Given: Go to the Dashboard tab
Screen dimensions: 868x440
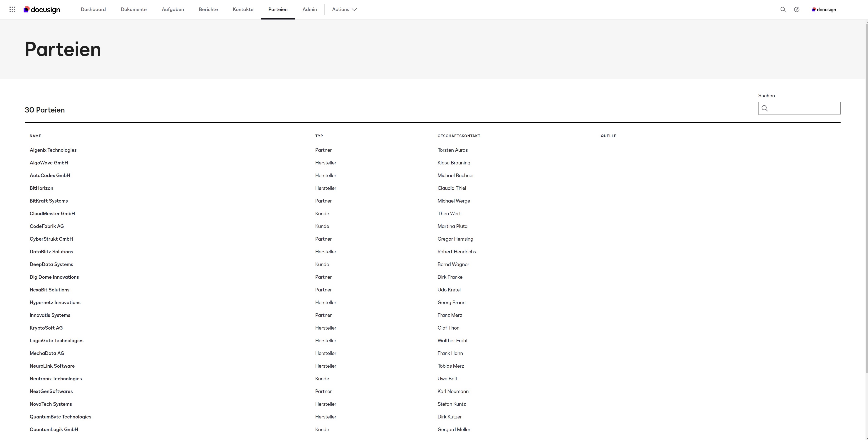Looking at the screenshot, I should pos(93,10).
